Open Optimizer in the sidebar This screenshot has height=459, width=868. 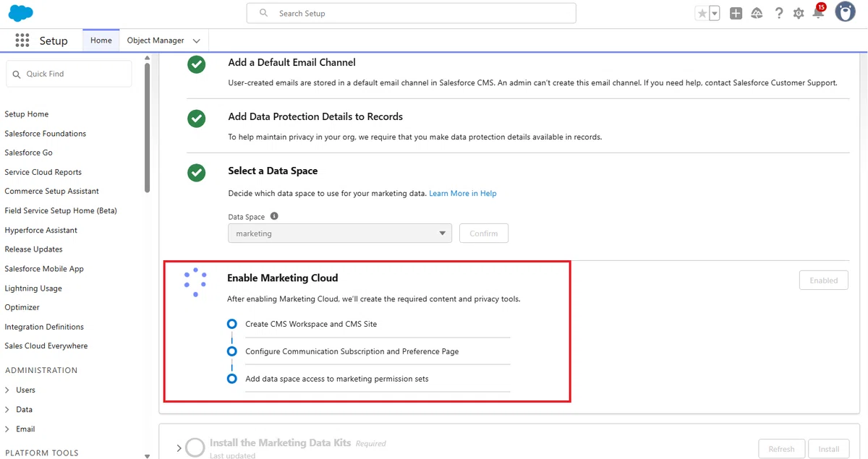click(22, 307)
